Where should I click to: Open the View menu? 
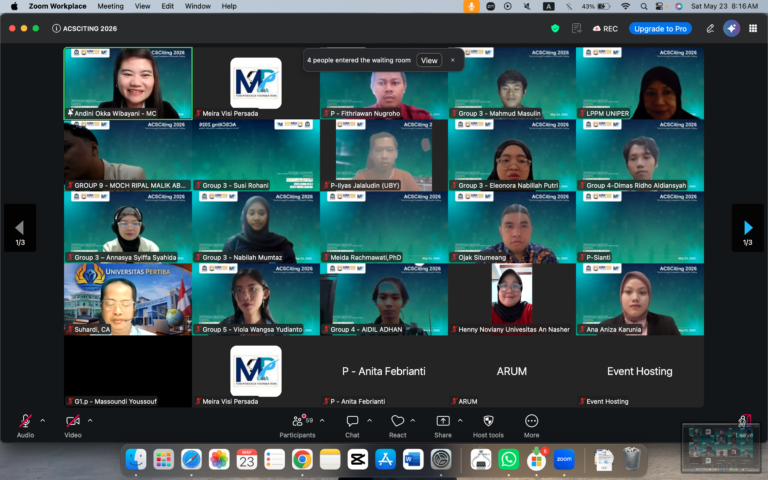tap(143, 6)
